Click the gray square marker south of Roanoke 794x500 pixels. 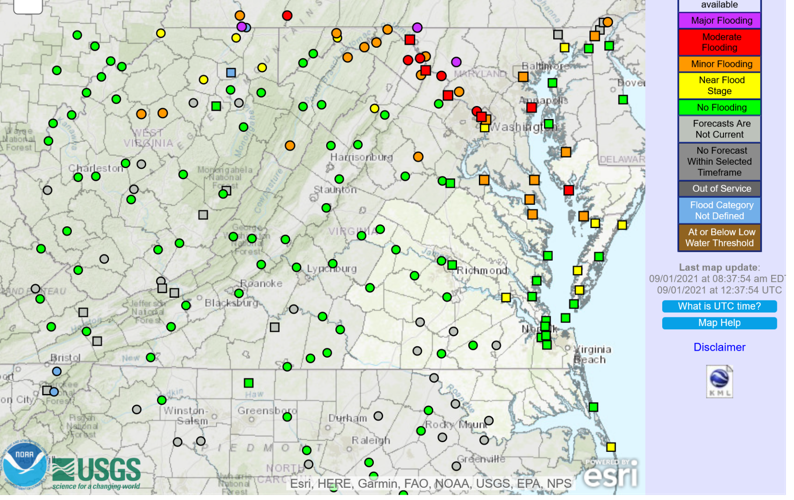pos(274,327)
